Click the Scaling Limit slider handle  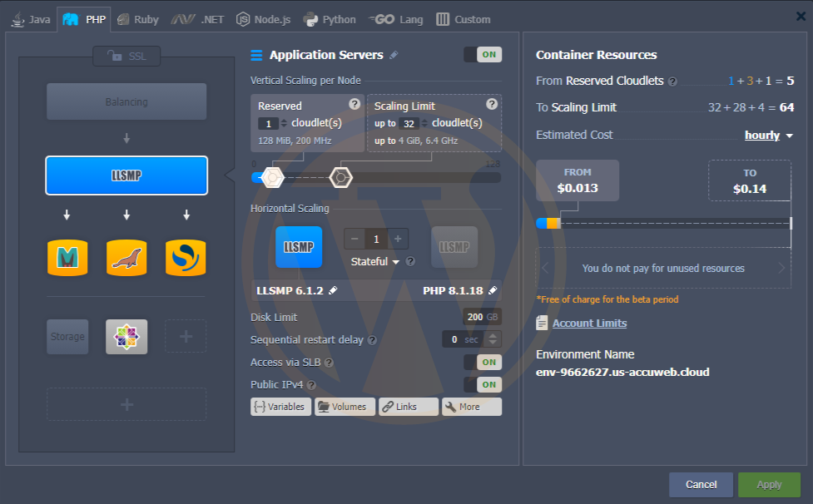tap(340, 177)
